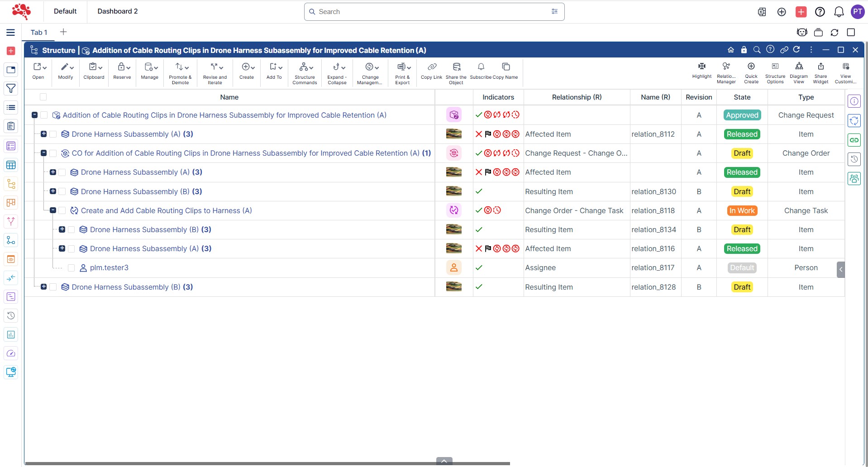Click Copy Link in the toolbar
868x467 pixels.
click(x=431, y=71)
